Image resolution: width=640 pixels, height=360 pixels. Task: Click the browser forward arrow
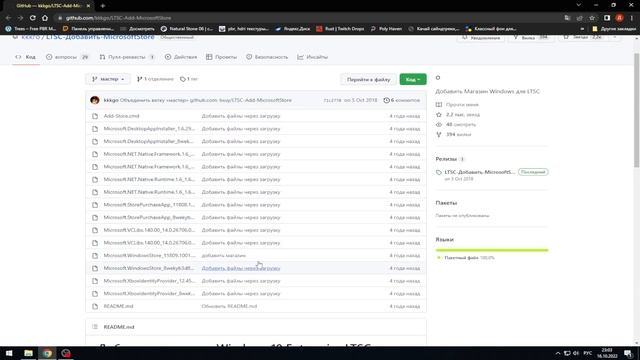[x=20, y=18]
